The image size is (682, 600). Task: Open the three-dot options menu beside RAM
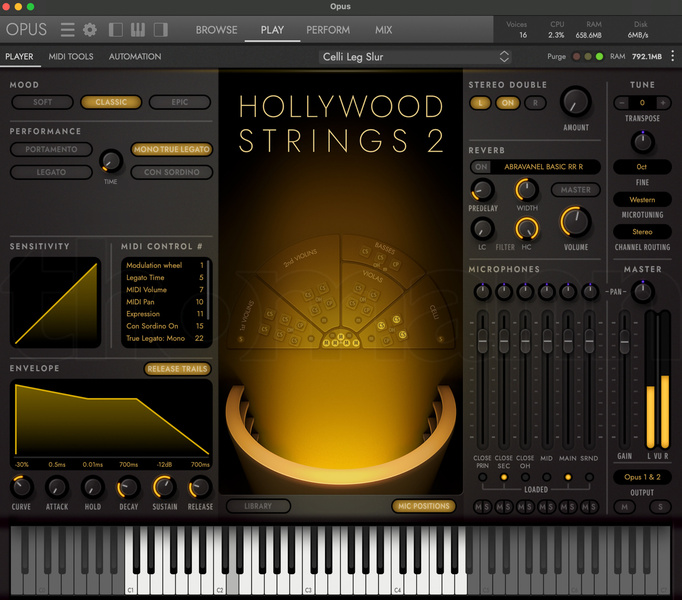point(672,56)
